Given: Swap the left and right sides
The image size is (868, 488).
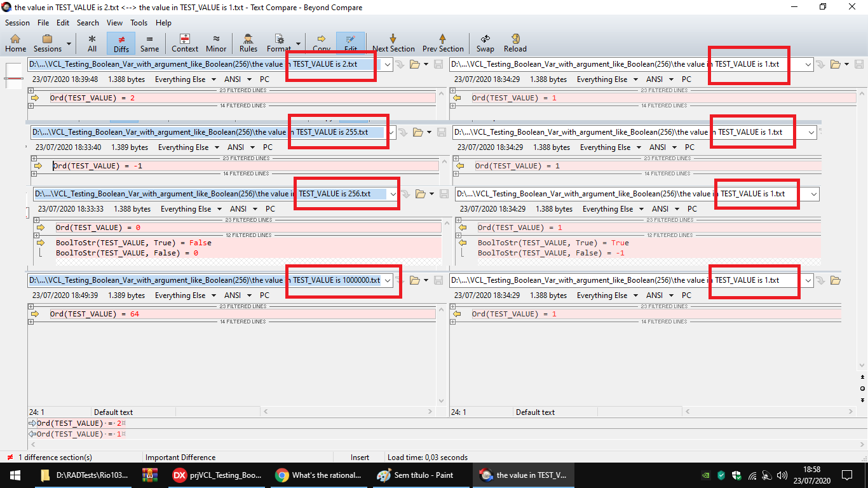Looking at the screenshot, I should click(485, 43).
